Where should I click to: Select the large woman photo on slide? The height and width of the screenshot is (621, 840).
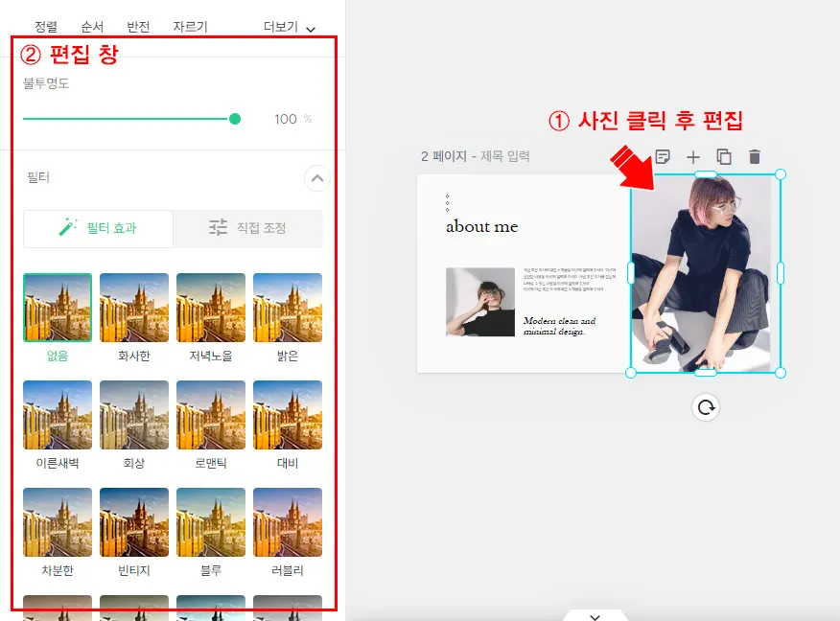(706, 273)
